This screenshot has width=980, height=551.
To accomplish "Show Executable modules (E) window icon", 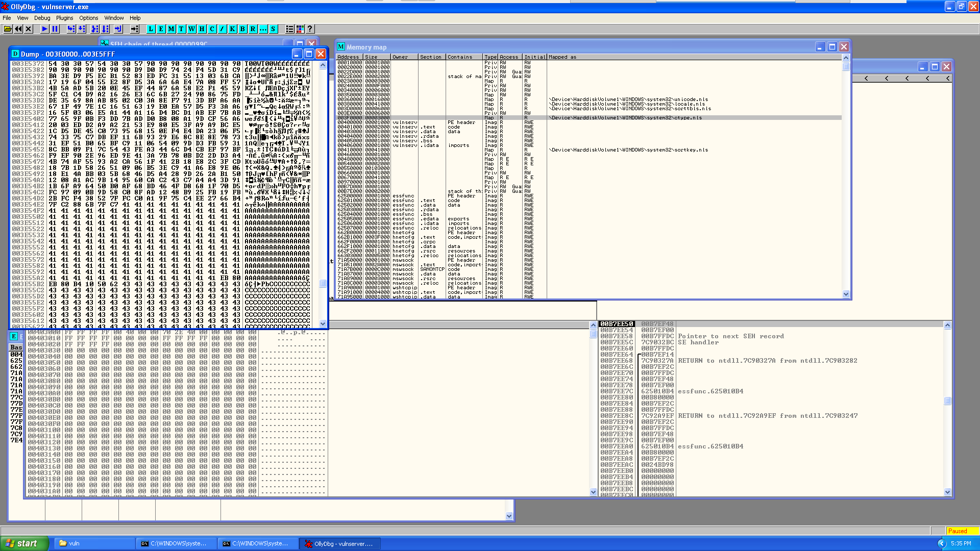I will pos(161,29).
